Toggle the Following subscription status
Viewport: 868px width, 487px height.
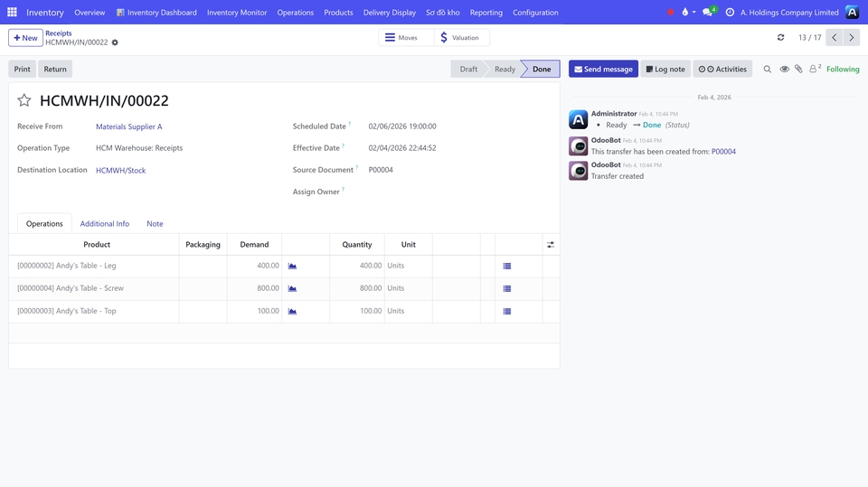(x=843, y=69)
